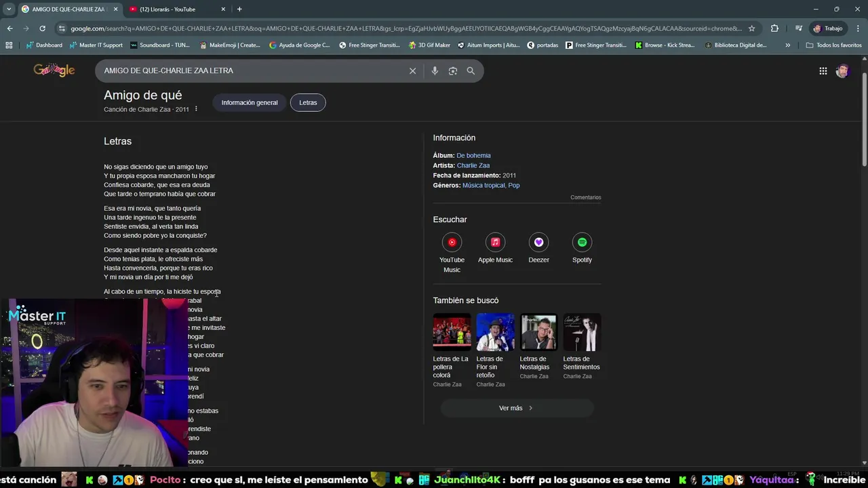868x488 pixels.
Task: Open the 3D Gif Maker bookmark
Action: (x=429, y=45)
